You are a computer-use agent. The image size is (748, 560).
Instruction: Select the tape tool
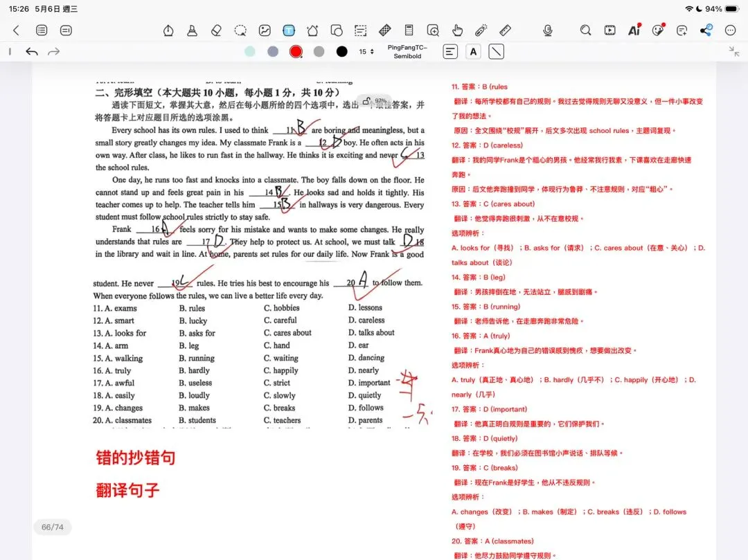pos(385,30)
